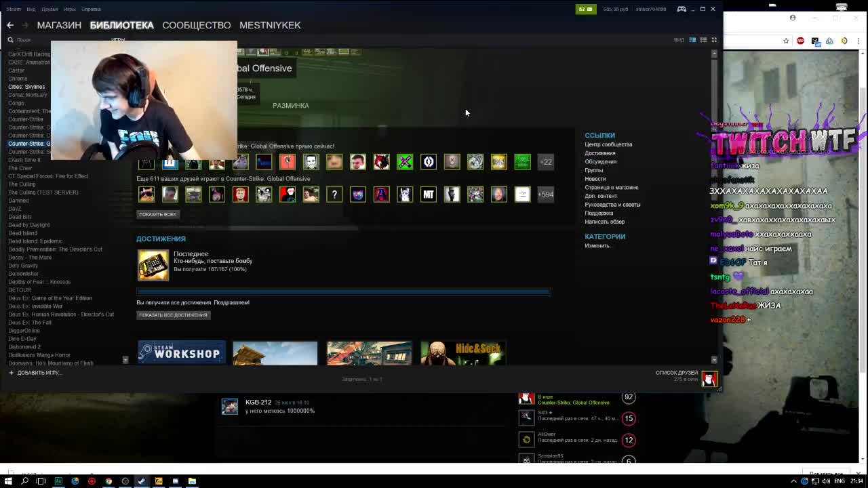The width and height of the screenshot is (868, 488).
Task: Click the achievements progress bar
Action: pyautogui.click(x=343, y=292)
